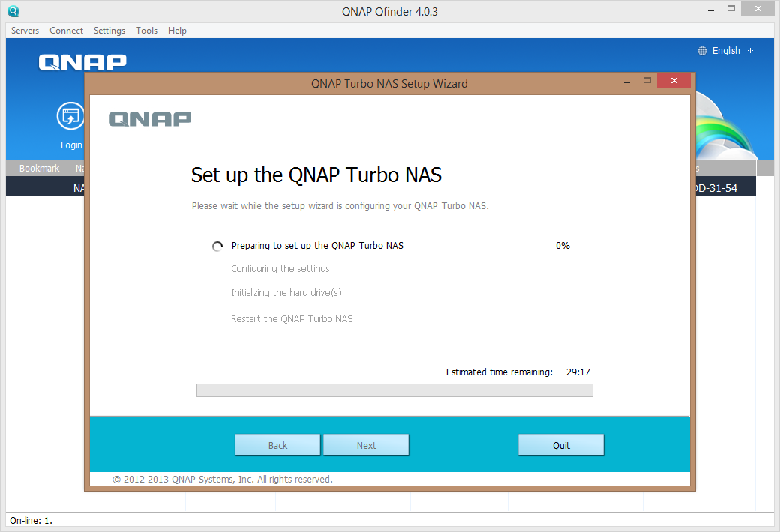Click the Login label under the icon

[71, 145]
